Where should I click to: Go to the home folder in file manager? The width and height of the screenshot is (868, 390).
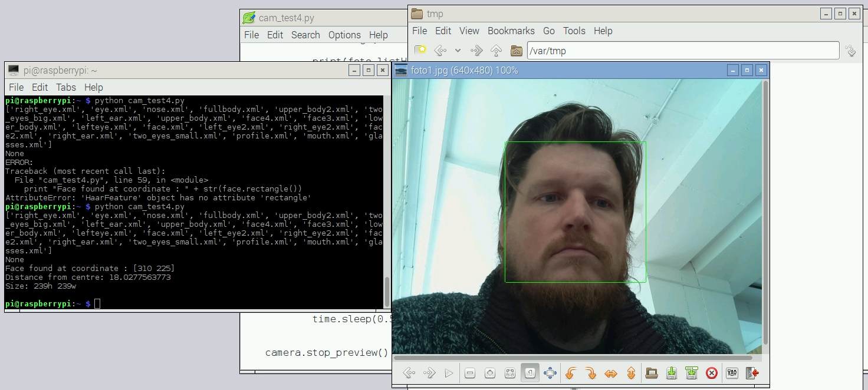[516, 51]
